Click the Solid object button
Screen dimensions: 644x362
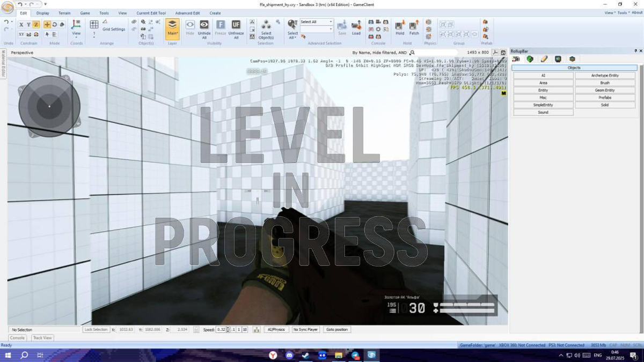tap(605, 105)
